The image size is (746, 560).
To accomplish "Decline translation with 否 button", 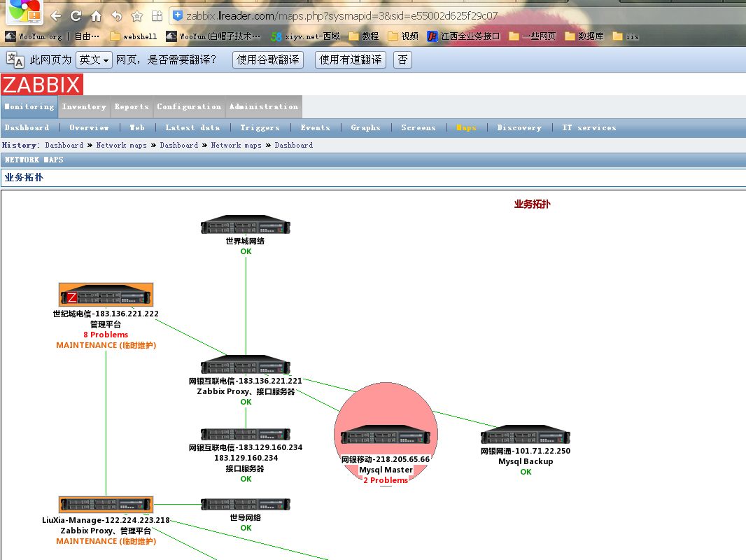I will (402, 60).
